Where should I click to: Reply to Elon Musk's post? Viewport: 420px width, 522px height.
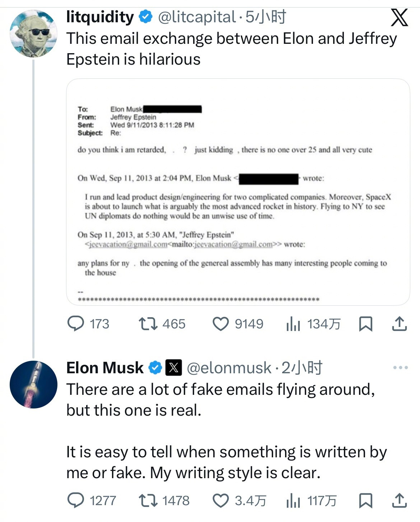(76, 500)
